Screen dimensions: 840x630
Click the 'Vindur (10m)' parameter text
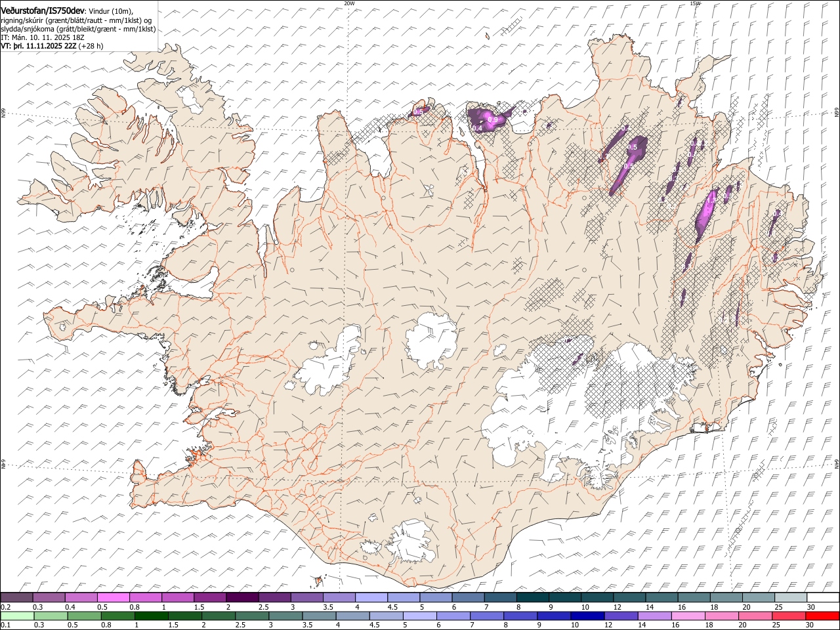(x=110, y=11)
